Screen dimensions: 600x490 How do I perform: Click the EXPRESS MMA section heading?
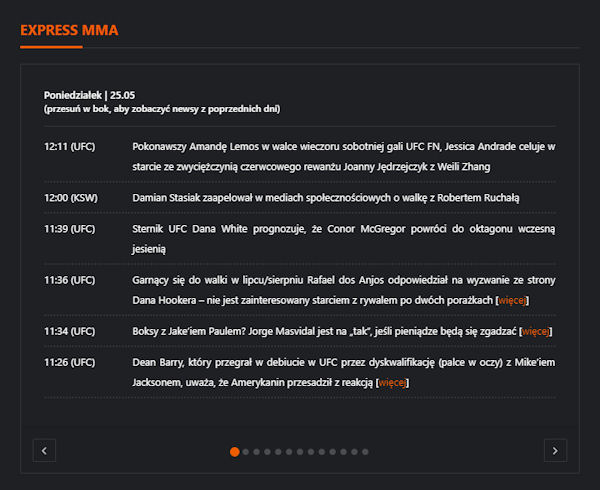[x=69, y=30]
